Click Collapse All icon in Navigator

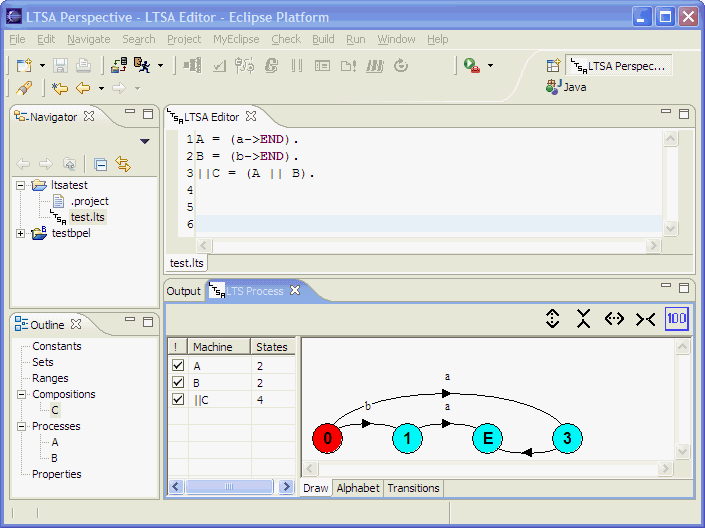(101, 165)
